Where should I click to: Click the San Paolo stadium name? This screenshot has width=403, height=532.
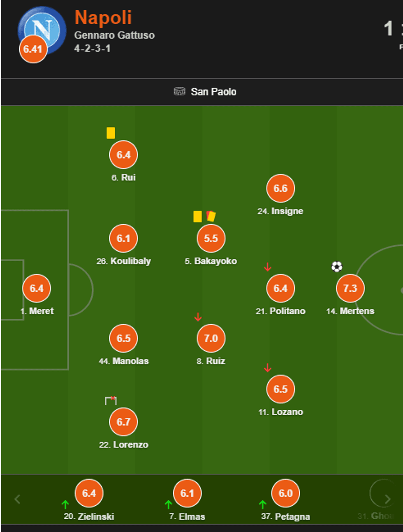[x=213, y=92]
